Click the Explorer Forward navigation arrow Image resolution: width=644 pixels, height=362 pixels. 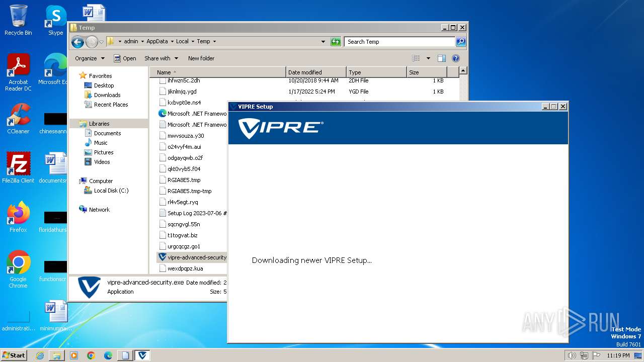[x=92, y=42]
